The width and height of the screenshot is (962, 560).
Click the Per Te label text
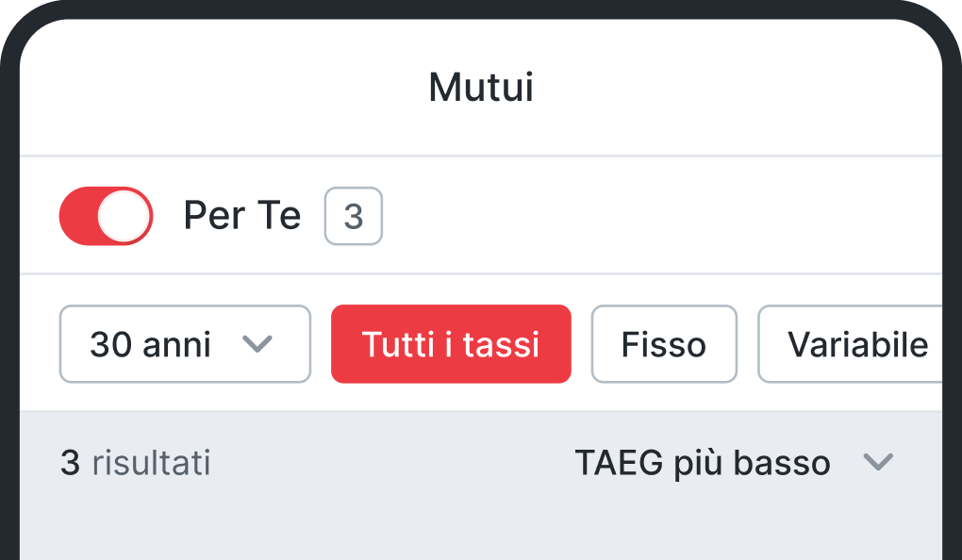pyautogui.click(x=241, y=216)
